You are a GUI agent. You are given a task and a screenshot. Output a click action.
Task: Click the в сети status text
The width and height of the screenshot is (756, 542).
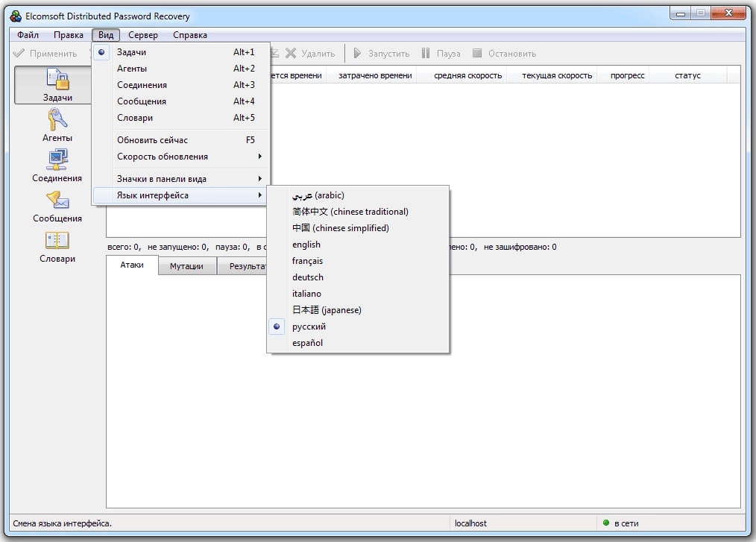coord(626,523)
